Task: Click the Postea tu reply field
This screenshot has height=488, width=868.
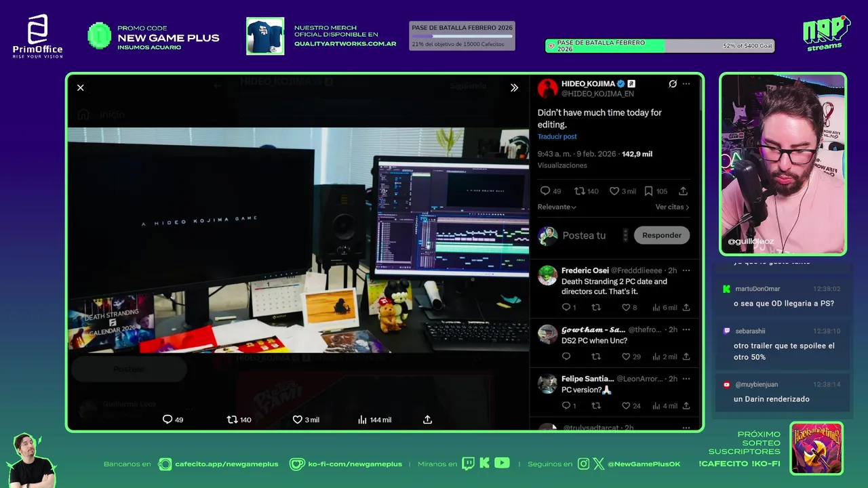Action: pyautogui.click(x=584, y=235)
